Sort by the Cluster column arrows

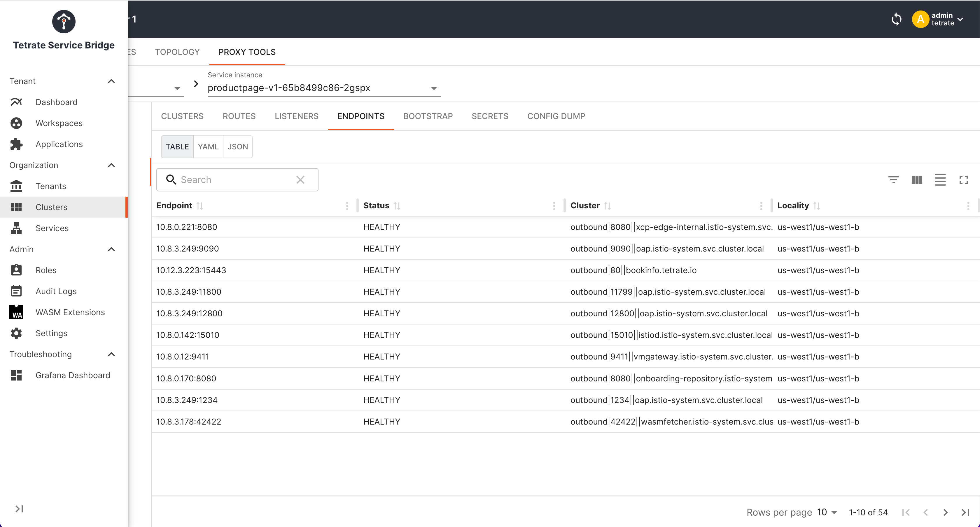click(x=607, y=206)
